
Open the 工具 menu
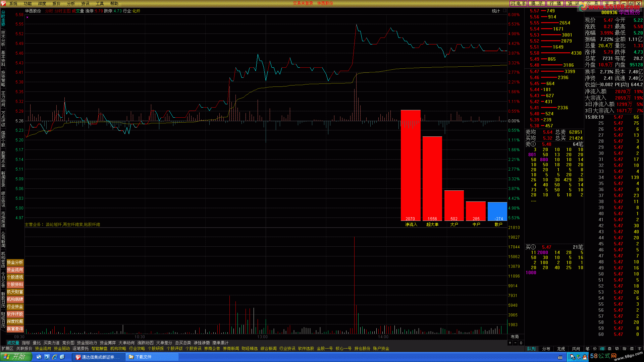(x=100, y=4)
